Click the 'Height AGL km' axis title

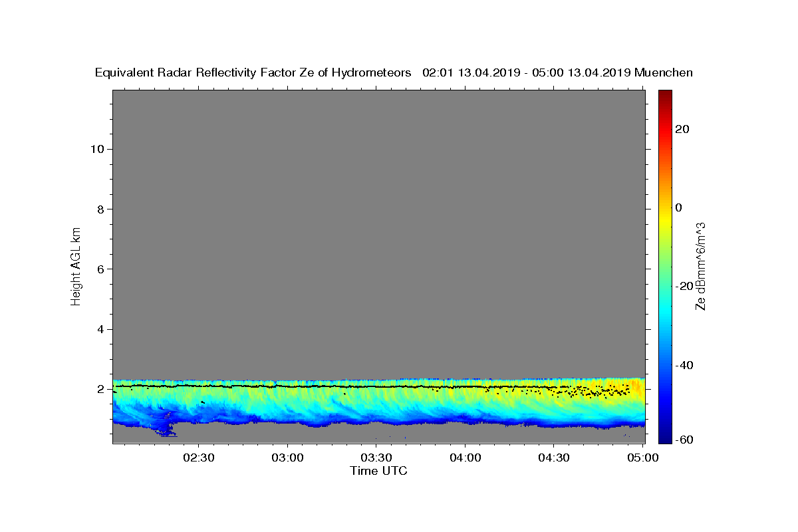(76, 266)
